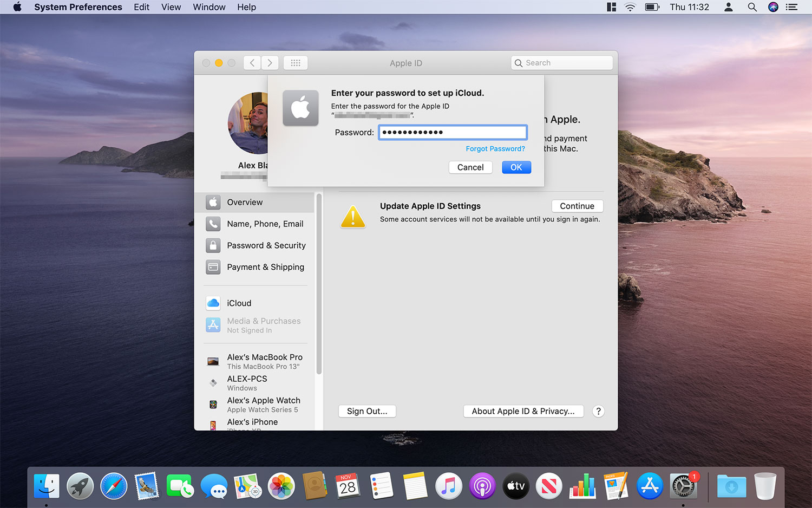The image size is (812, 508).
Task: Open About Apple ID & Privacy...
Action: (523, 411)
